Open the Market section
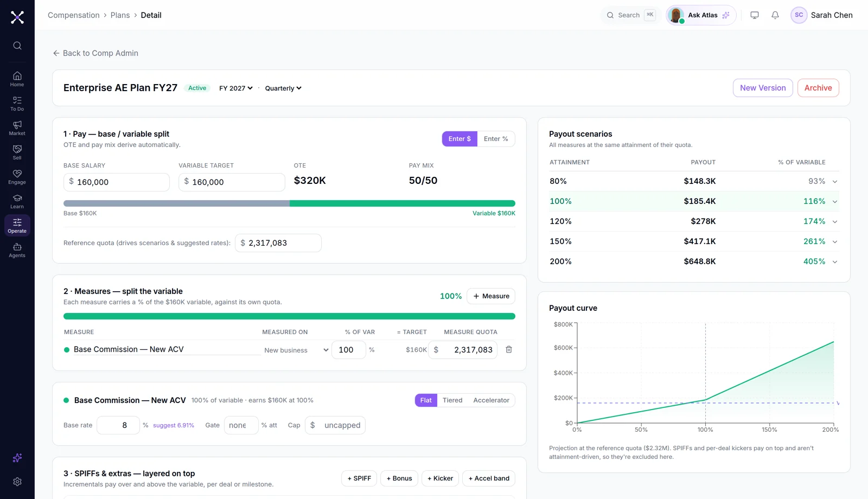 pyautogui.click(x=17, y=128)
